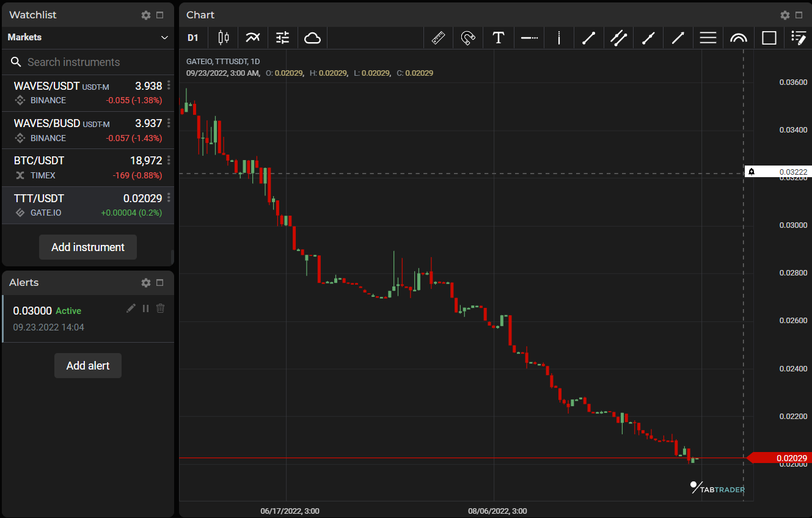Select the horizontal line drawing tool
This screenshot has height=518, width=812.
[x=529, y=37]
